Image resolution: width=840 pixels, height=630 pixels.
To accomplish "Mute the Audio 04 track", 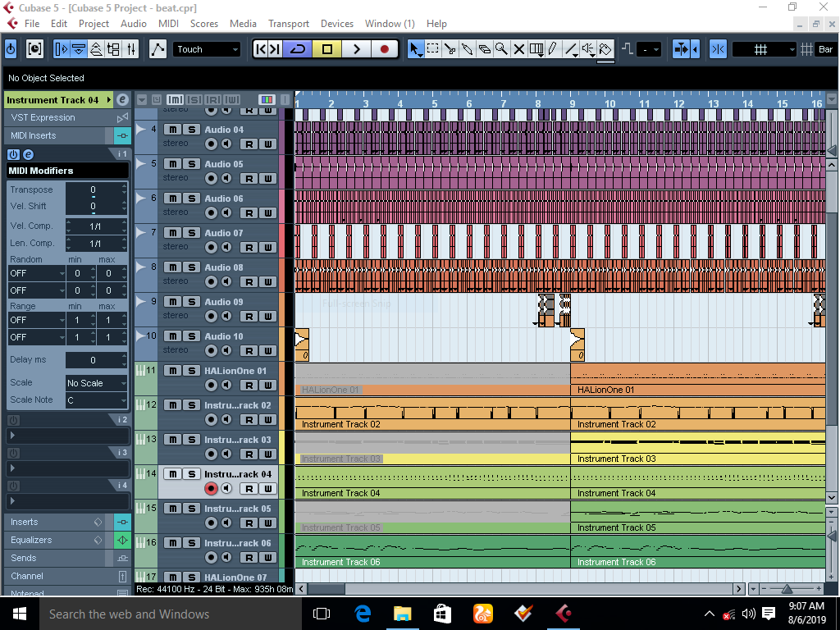I will (x=172, y=129).
